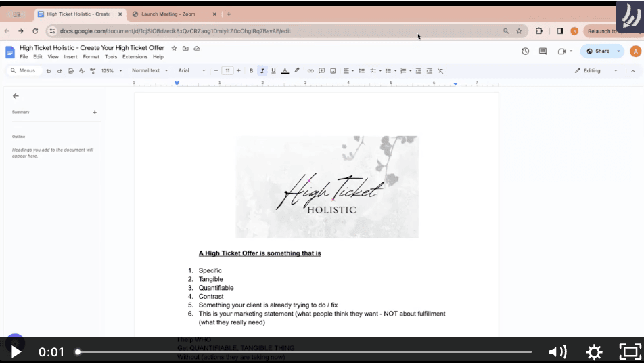Screen dimensions: 644x363
Task: Toggle underline formatting
Action: 273,71
